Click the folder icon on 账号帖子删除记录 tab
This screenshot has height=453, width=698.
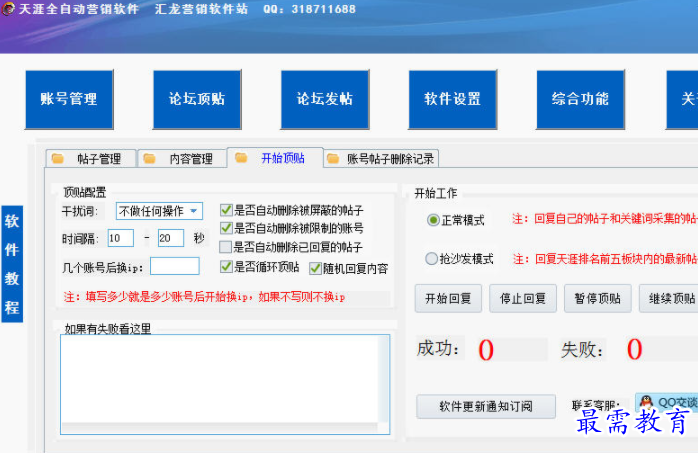333,158
